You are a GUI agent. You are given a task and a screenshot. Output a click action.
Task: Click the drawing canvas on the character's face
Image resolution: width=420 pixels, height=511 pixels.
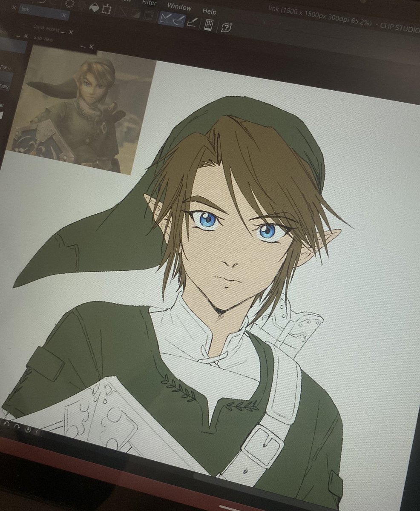[234, 251]
